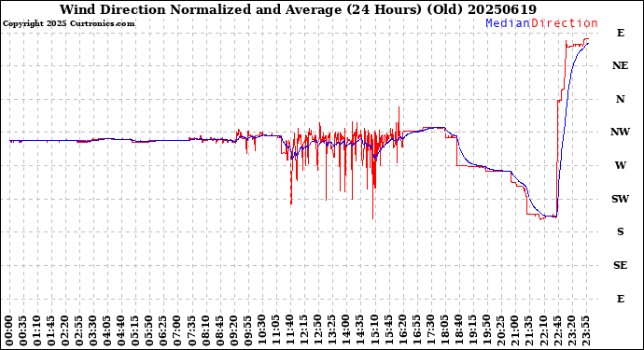Click the 14:35 time label
The width and height of the screenshot is (644, 350).
pyautogui.click(x=360, y=330)
